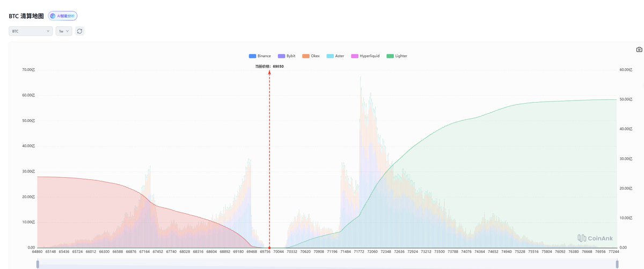Click x-axis label 70044
The image size is (644, 269).
pos(279,251)
